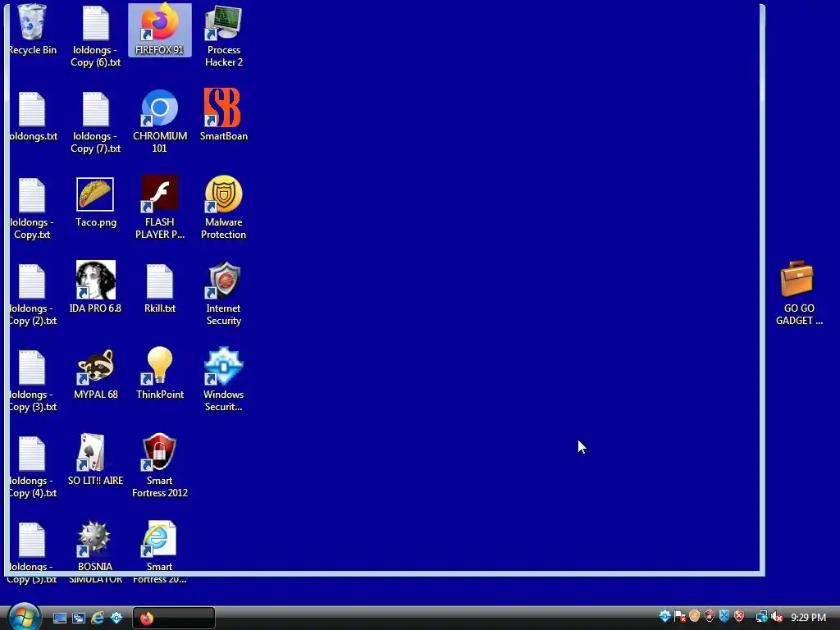Click the 9:29 PM taskbar clock
The height and width of the screenshot is (630, 840).
click(808, 618)
